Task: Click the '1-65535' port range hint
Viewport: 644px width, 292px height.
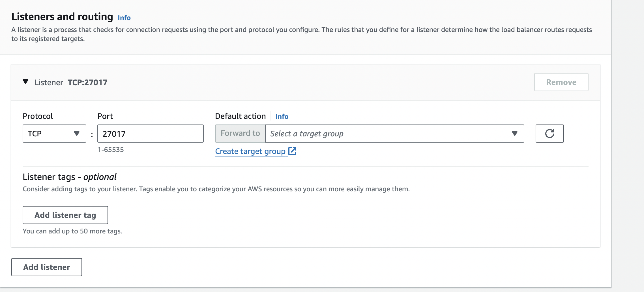Action: pos(111,150)
